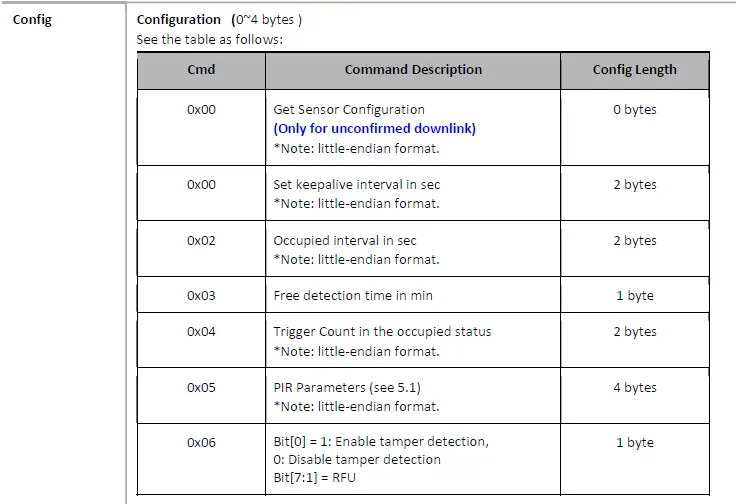
Task: Click the 0x03 command cell
Action: point(201,296)
